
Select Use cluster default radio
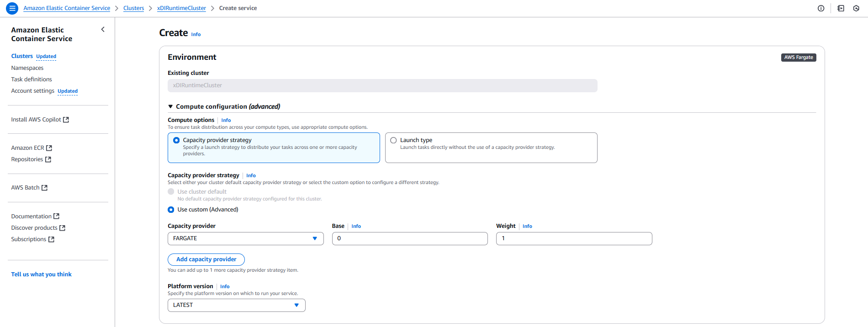point(171,192)
